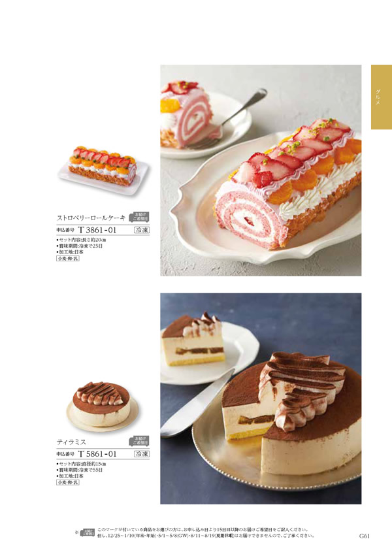Screen dimensions: 392x554
Task: Click the ティラミス product title
Action: pyautogui.click(x=71, y=442)
